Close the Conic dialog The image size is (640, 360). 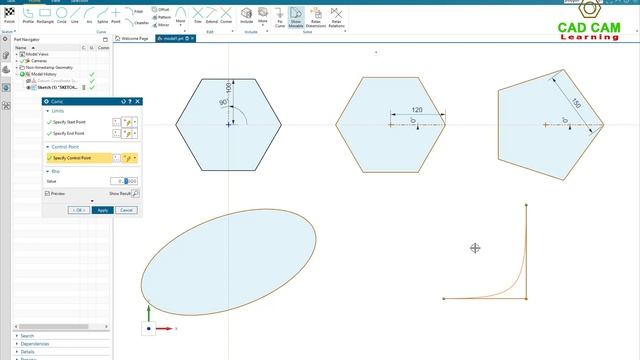[x=138, y=101]
